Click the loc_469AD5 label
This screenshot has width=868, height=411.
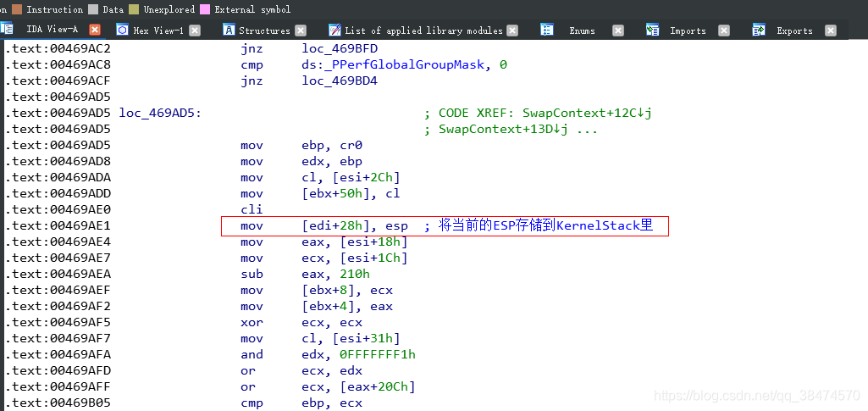coord(160,113)
